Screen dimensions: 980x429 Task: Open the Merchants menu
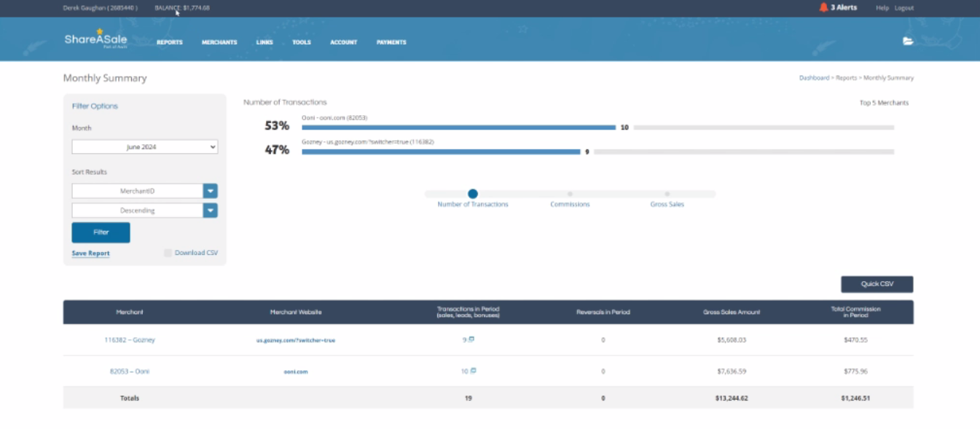(219, 42)
